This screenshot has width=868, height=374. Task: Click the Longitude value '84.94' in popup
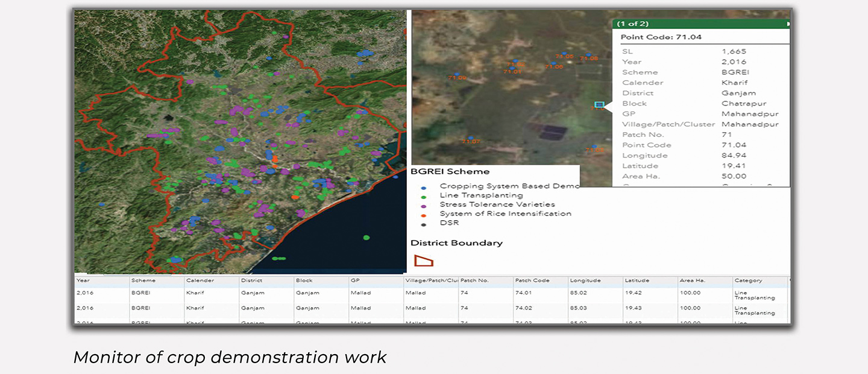click(x=734, y=156)
